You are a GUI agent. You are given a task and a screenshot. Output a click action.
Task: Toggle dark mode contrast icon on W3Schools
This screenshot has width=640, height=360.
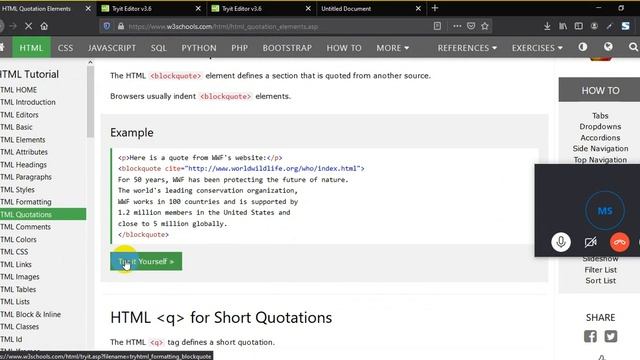(583, 47)
